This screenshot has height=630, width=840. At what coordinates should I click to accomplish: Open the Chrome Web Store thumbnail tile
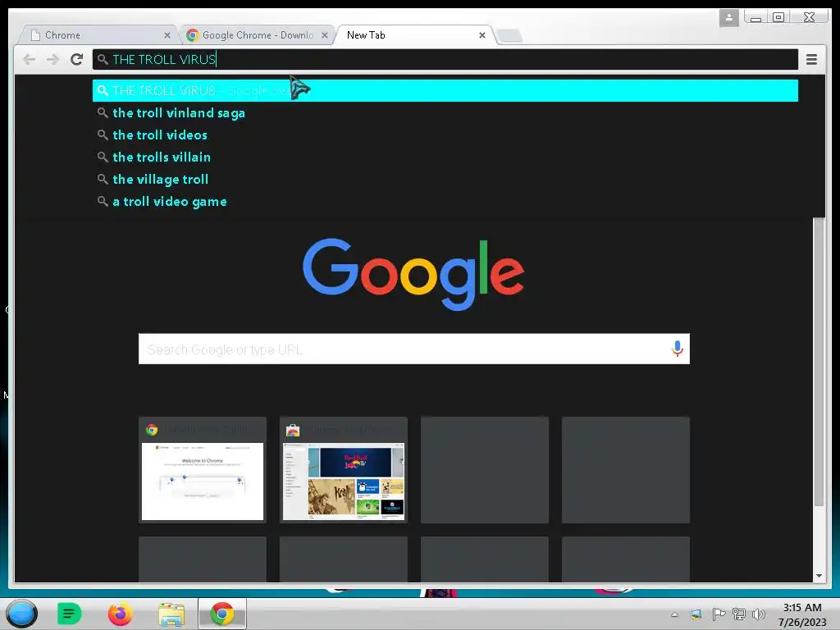click(344, 470)
